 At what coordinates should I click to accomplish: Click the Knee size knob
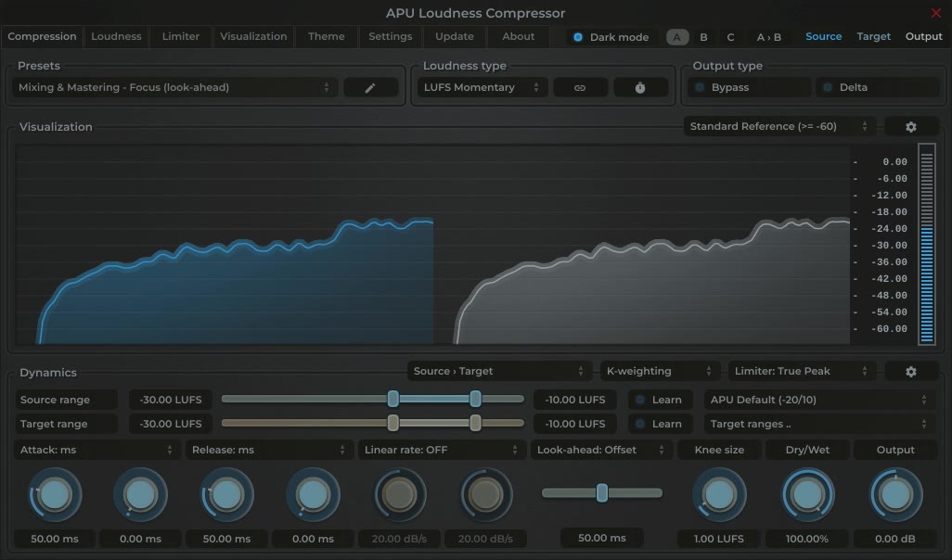click(719, 495)
